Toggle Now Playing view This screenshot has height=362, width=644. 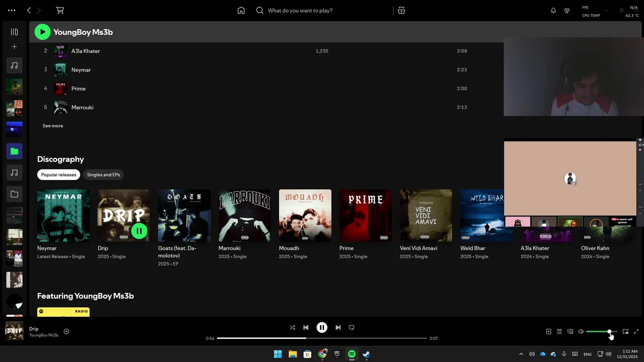tap(549, 331)
